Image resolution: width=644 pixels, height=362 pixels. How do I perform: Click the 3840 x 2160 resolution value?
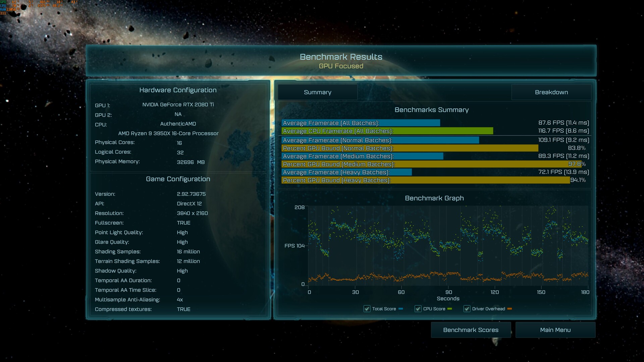point(192,213)
